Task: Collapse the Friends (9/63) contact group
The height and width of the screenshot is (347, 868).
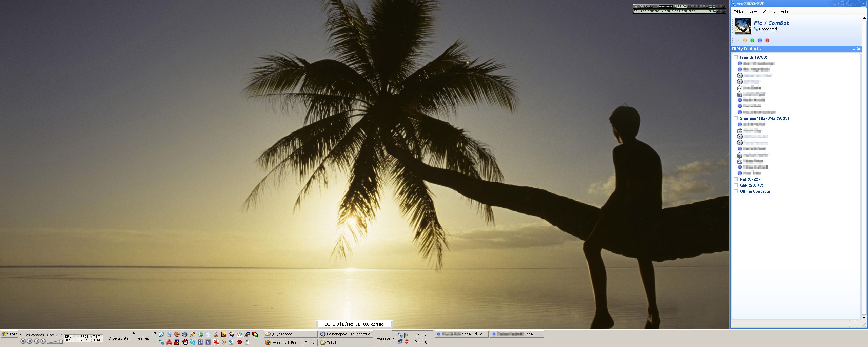Action: 736,57
